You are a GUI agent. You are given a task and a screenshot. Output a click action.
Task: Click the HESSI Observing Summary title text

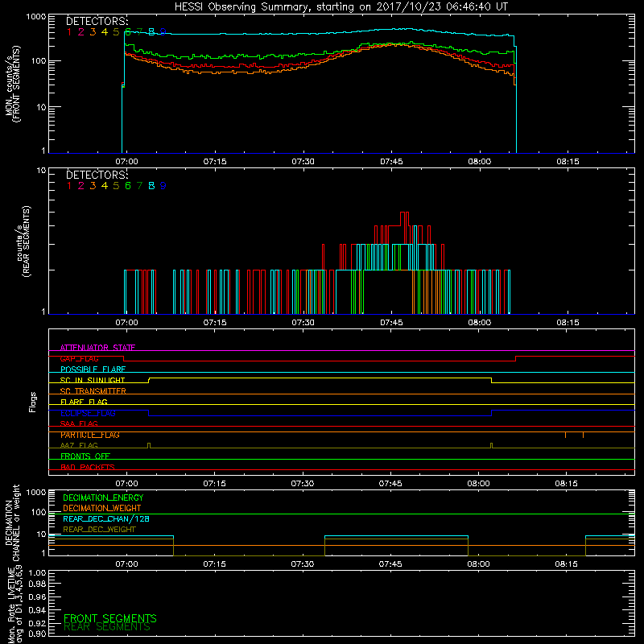click(341, 6)
